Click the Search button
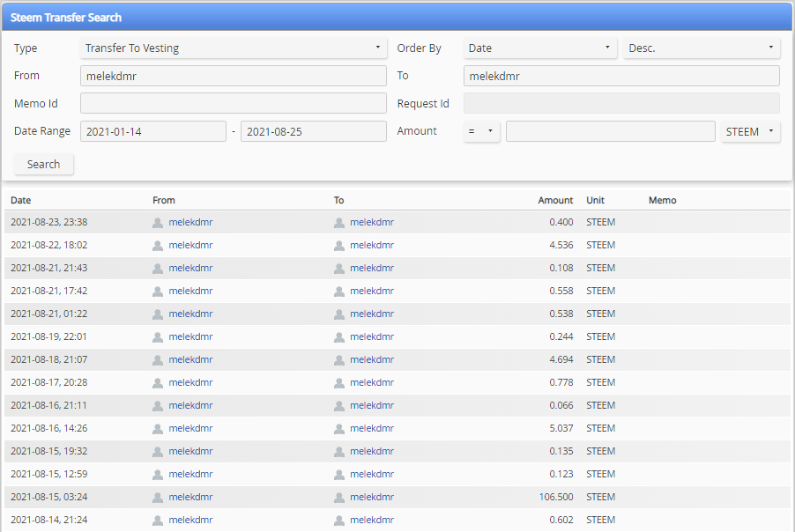 [43, 164]
